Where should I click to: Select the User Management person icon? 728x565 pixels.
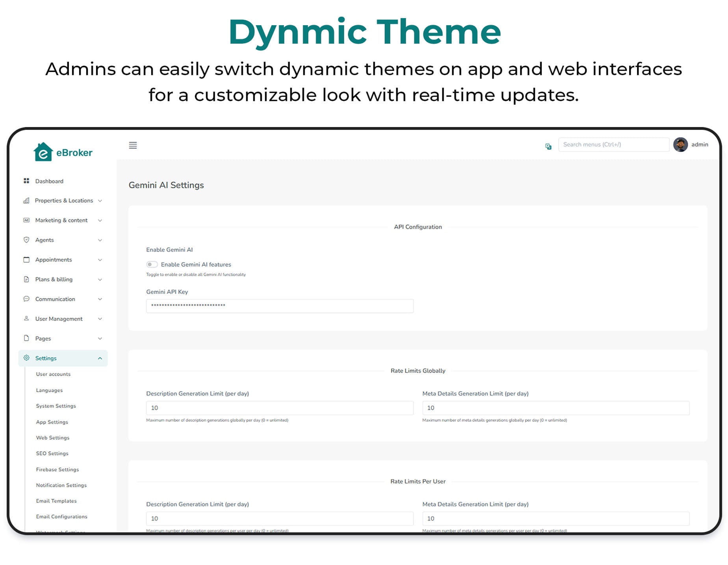tap(26, 319)
